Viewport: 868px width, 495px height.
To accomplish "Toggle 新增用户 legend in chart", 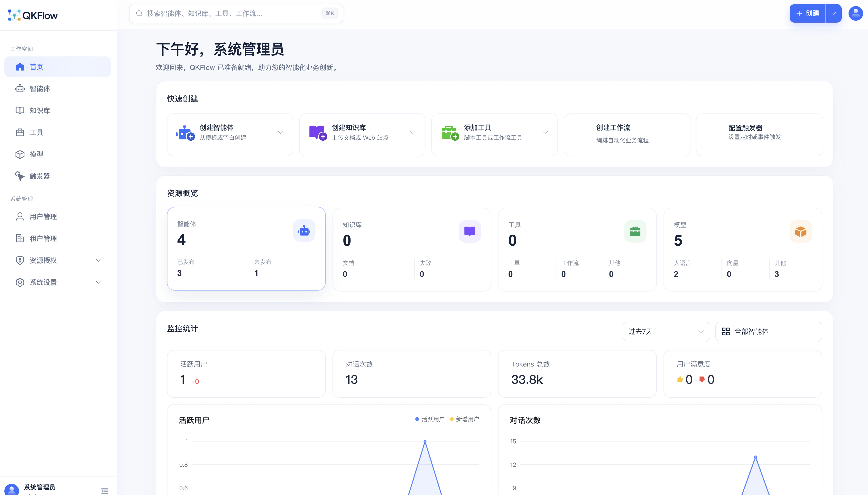I will click(464, 419).
